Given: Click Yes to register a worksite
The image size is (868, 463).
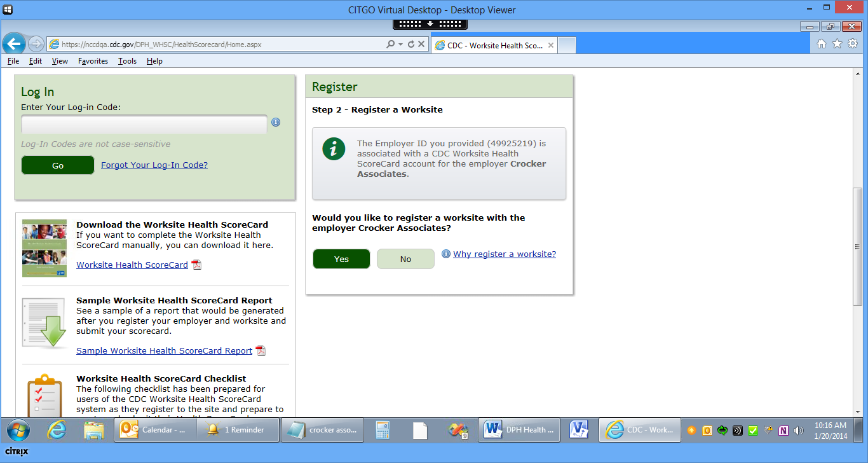Looking at the screenshot, I should 341,259.
